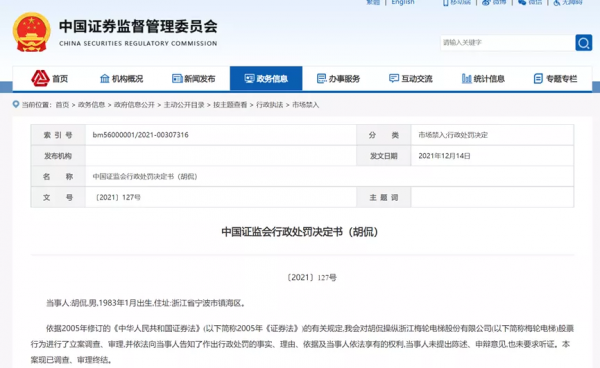Click the 分类 label cell
600x368 pixels.
click(x=384, y=135)
